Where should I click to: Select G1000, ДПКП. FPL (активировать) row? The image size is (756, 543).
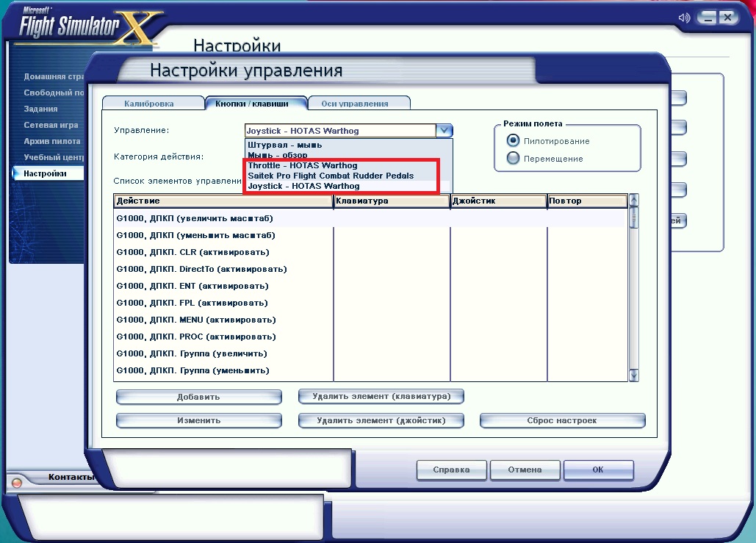tap(370, 303)
